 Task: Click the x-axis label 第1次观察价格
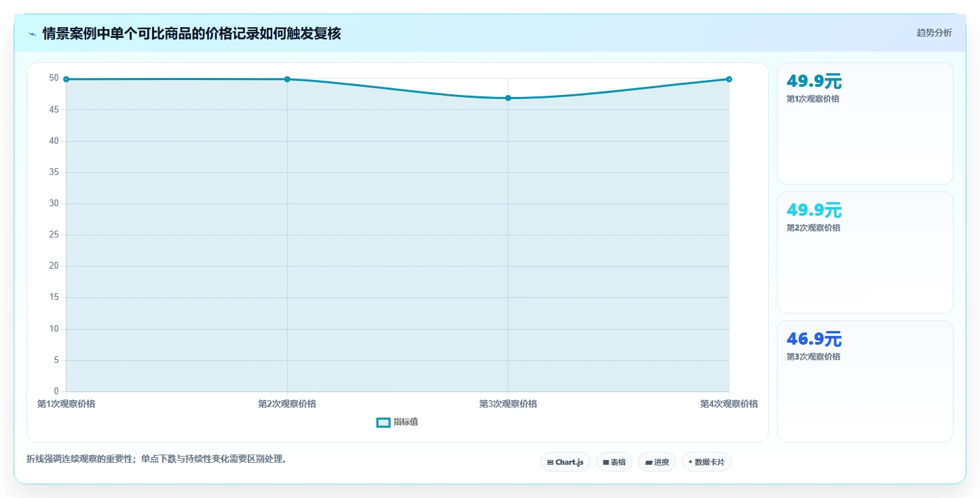click(x=66, y=404)
